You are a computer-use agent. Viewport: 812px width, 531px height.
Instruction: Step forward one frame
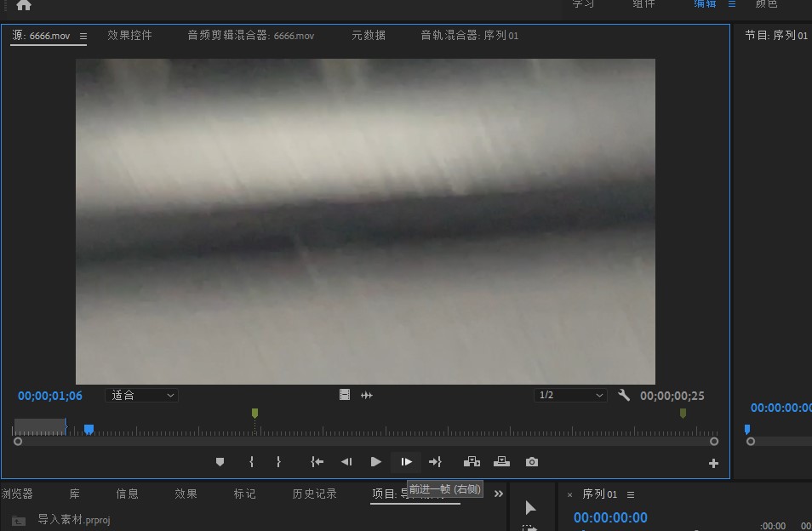pos(407,462)
